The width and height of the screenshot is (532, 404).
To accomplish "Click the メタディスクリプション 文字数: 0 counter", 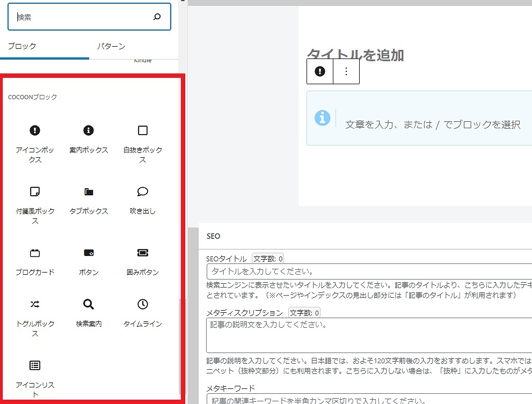I will point(304,312).
